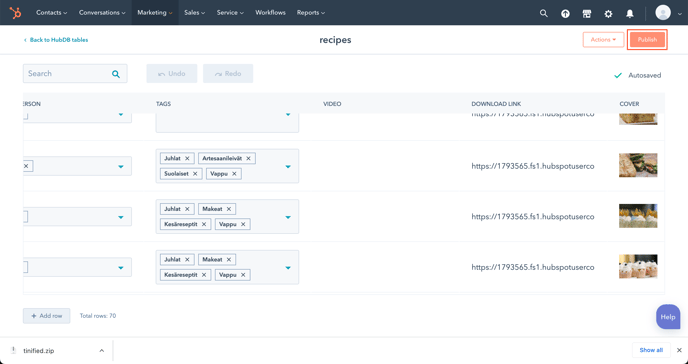
Task: Remove the Suolaiset tag
Action: point(195,174)
